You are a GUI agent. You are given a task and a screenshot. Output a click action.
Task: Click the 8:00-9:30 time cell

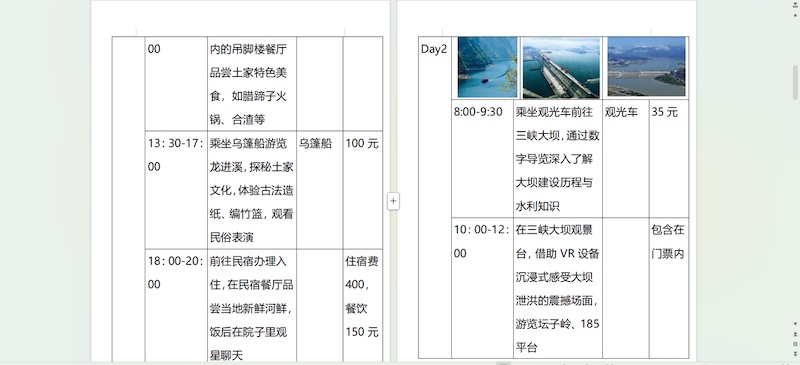coord(482,158)
